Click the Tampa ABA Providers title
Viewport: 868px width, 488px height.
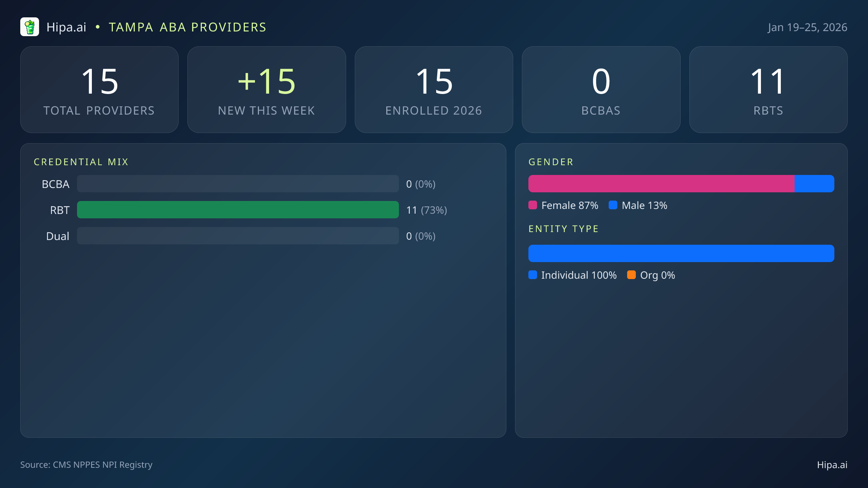(x=187, y=27)
